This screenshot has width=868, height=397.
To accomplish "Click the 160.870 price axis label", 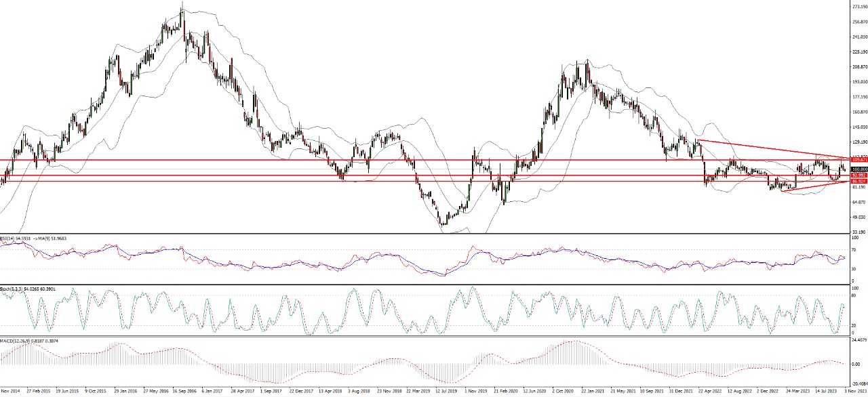I will 859,112.
